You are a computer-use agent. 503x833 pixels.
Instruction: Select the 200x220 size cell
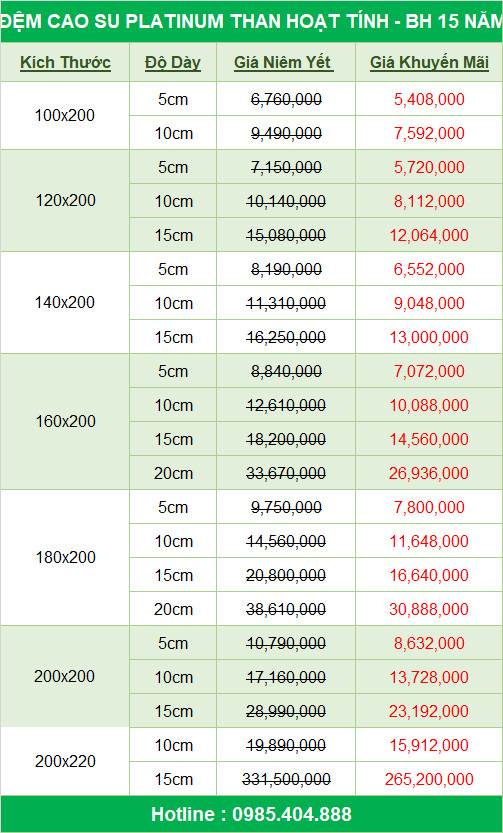(x=65, y=762)
